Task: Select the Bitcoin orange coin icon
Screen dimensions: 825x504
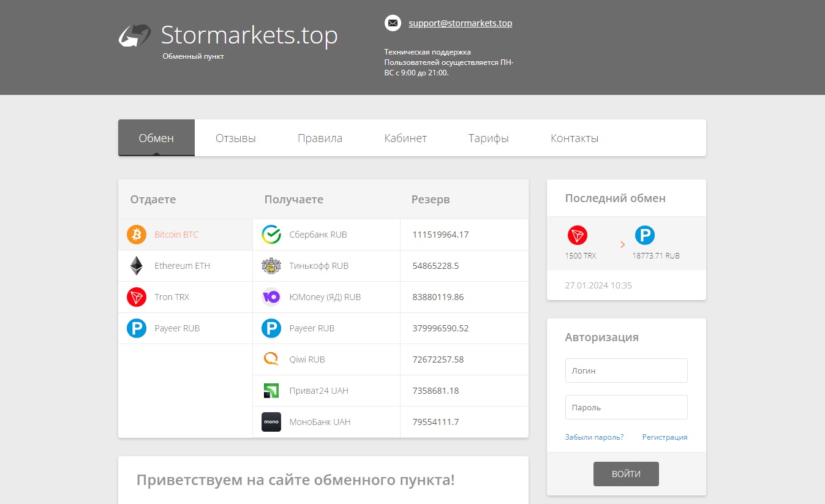Action: click(137, 235)
